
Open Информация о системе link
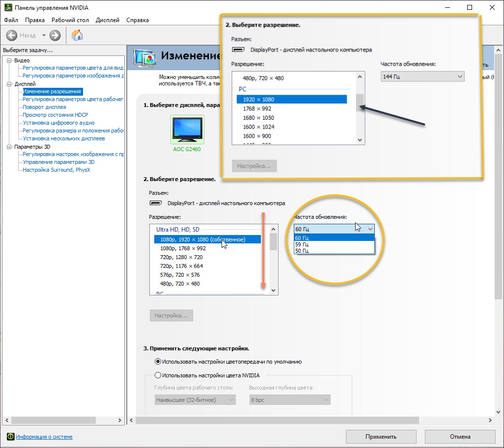(44, 437)
